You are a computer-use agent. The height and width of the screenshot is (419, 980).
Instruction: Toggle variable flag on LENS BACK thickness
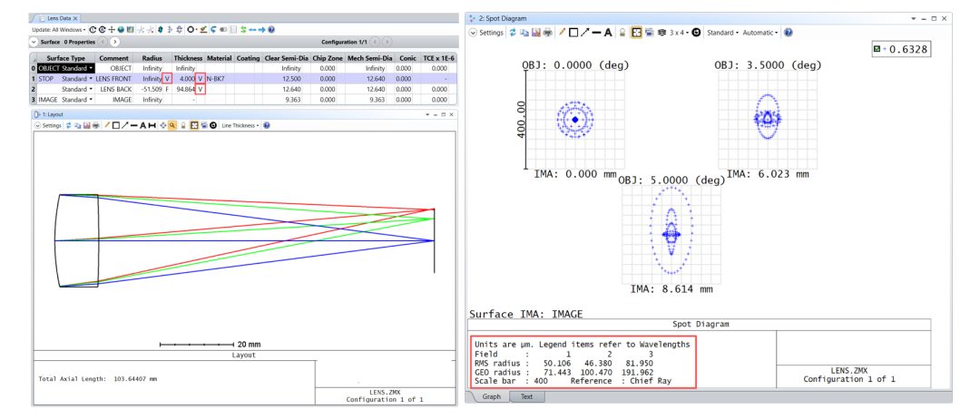[x=200, y=89]
